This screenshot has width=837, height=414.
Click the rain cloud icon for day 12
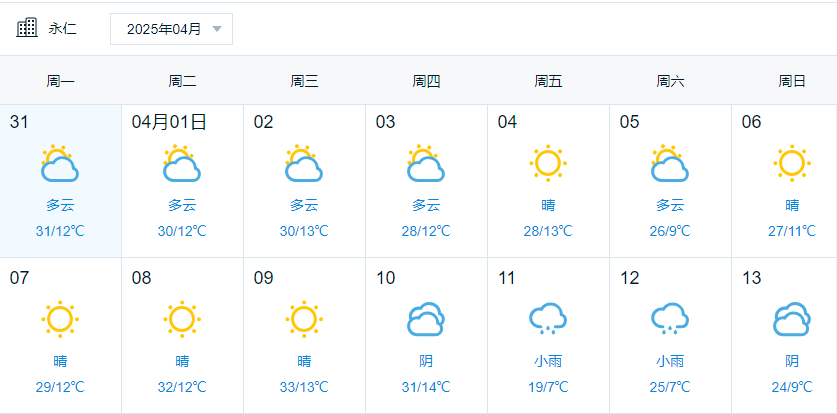670,319
